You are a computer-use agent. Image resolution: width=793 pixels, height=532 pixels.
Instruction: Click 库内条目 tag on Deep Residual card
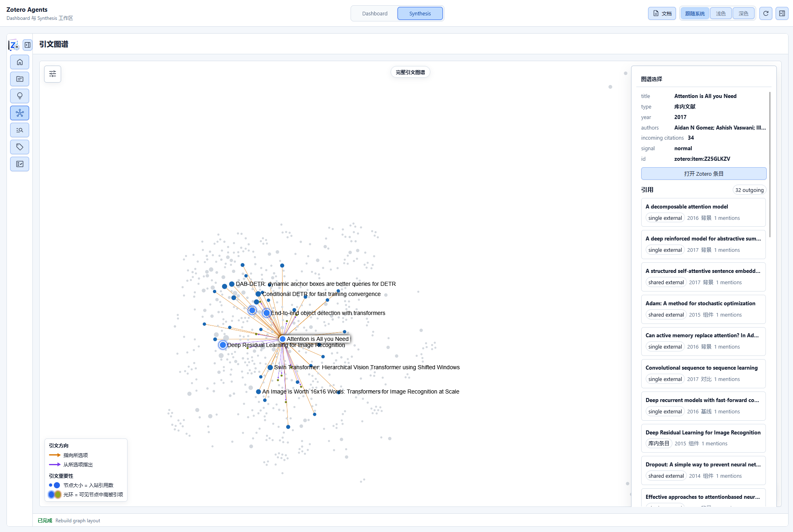coord(659,443)
